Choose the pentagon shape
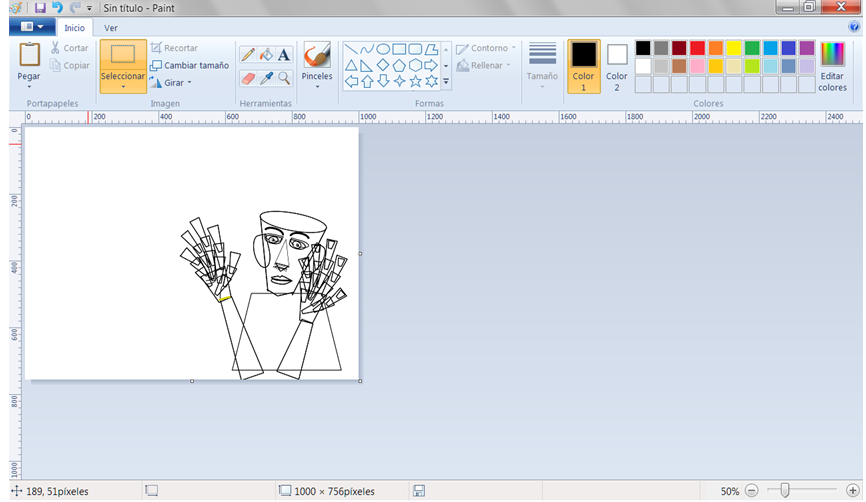This screenshot has width=866, height=502. [x=399, y=66]
